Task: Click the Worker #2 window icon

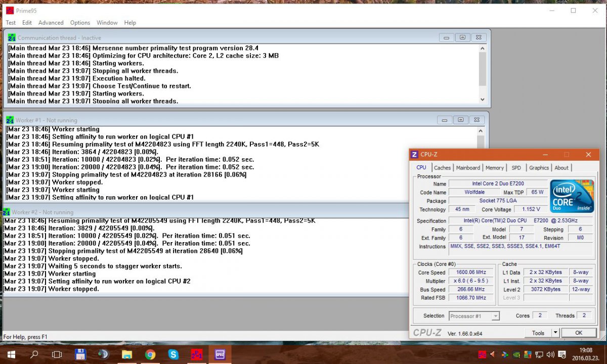Action: coord(6,212)
